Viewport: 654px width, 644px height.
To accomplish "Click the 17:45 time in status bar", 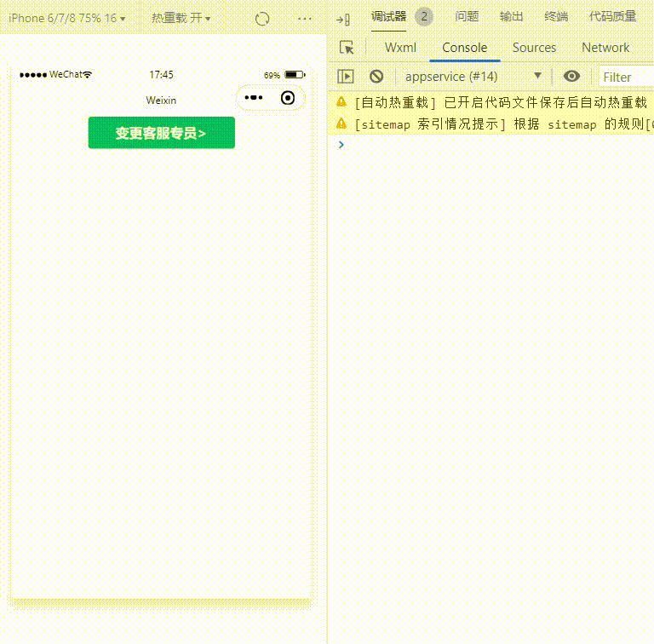I will (x=162, y=75).
